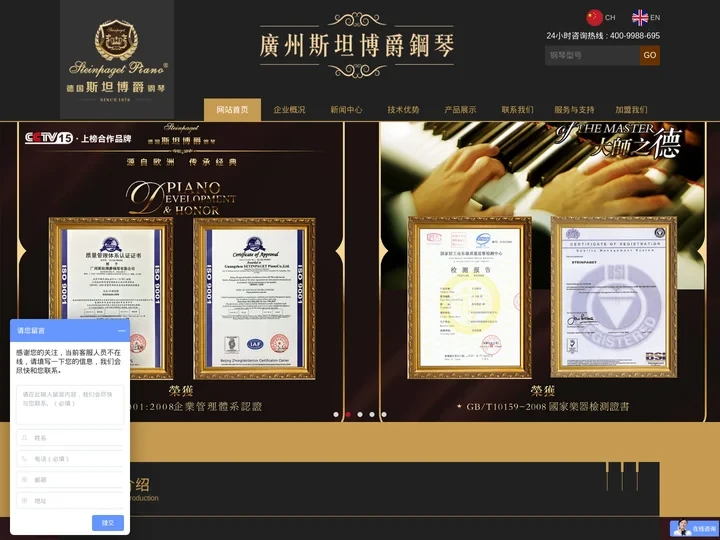Open the 服务与支持 menu item
The height and width of the screenshot is (540, 720).
click(x=574, y=110)
